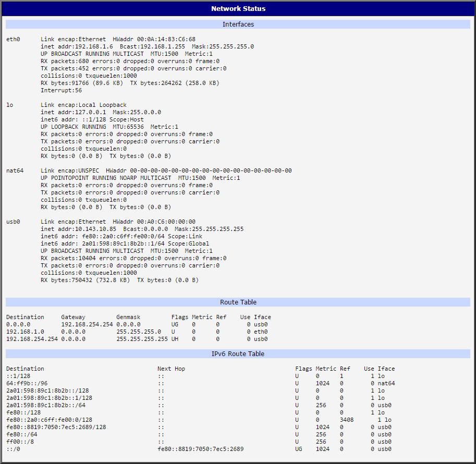
Task: Select next hop fe80::8819:7050:7ec5:2689
Action: pos(200,449)
